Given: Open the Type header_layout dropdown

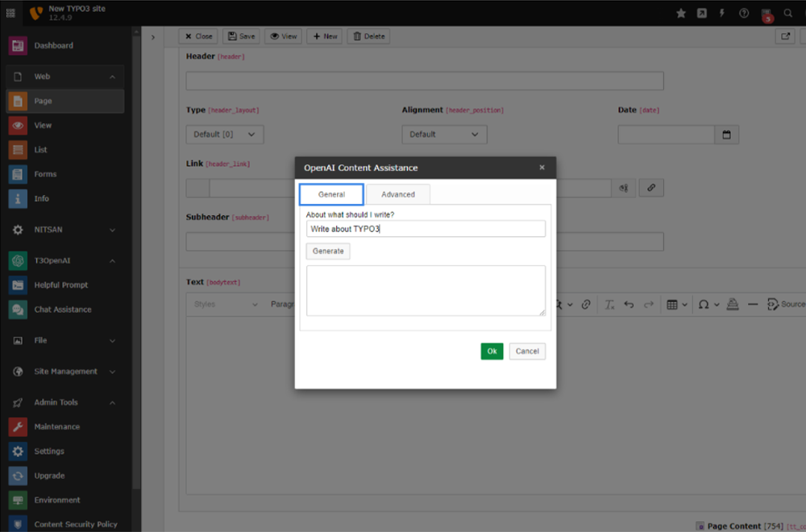Looking at the screenshot, I should click(x=224, y=135).
